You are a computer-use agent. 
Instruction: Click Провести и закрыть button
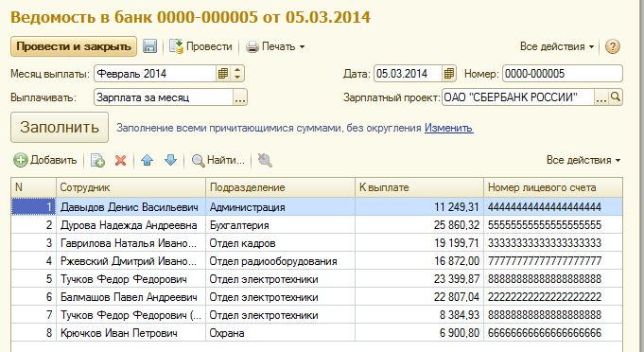(74, 46)
